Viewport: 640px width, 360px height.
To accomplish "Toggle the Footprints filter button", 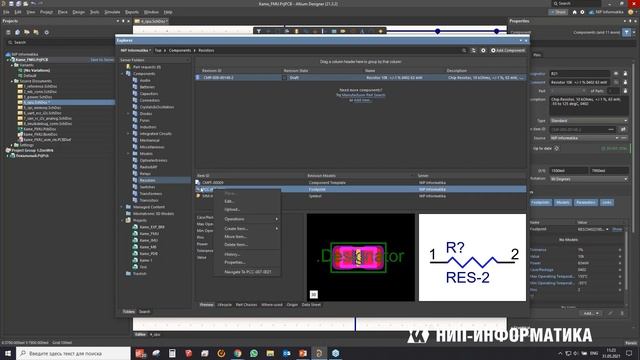I will coord(540,202).
